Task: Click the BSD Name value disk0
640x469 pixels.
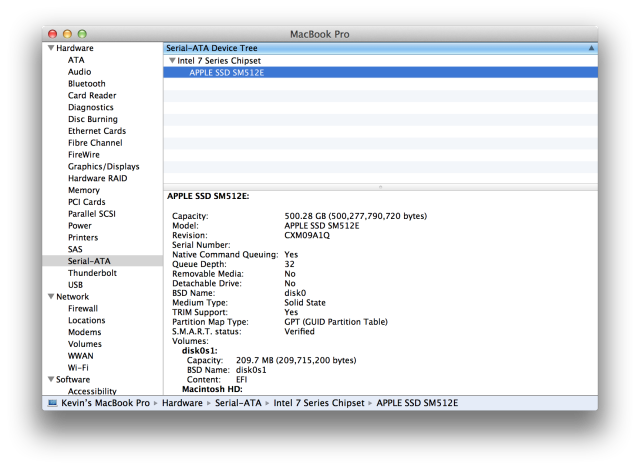Action: pyautogui.click(x=295, y=293)
